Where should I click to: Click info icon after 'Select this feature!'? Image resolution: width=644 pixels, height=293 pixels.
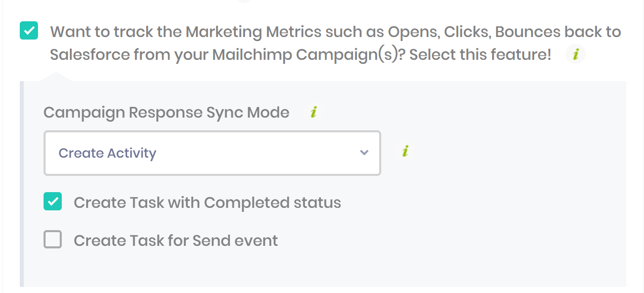click(575, 54)
